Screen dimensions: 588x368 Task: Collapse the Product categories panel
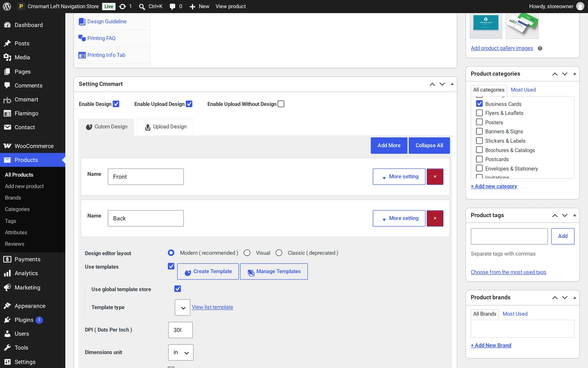pos(575,74)
